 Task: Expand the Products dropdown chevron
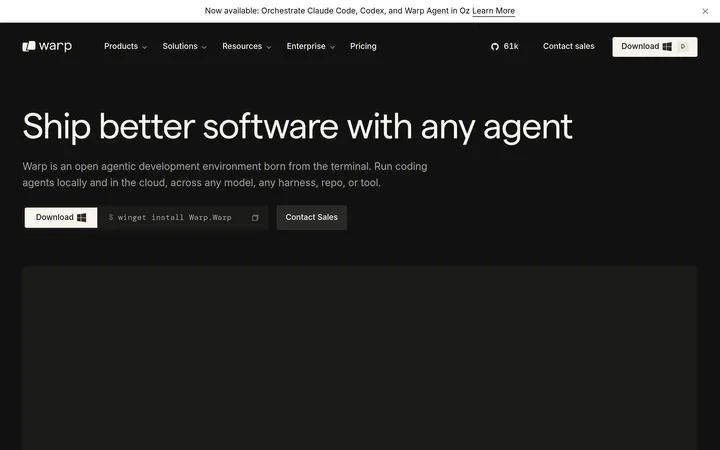tap(144, 47)
